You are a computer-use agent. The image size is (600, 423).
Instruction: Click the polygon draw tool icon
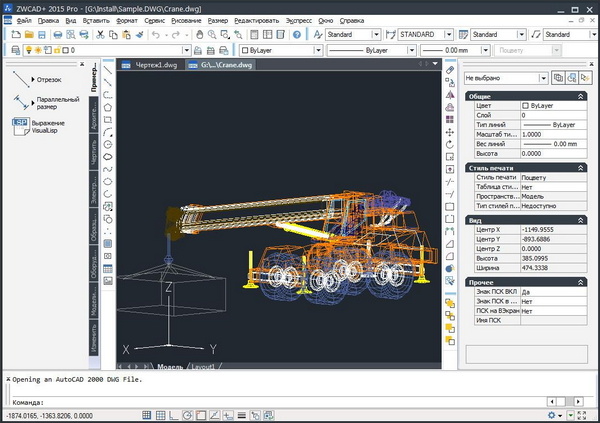pos(107,106)
